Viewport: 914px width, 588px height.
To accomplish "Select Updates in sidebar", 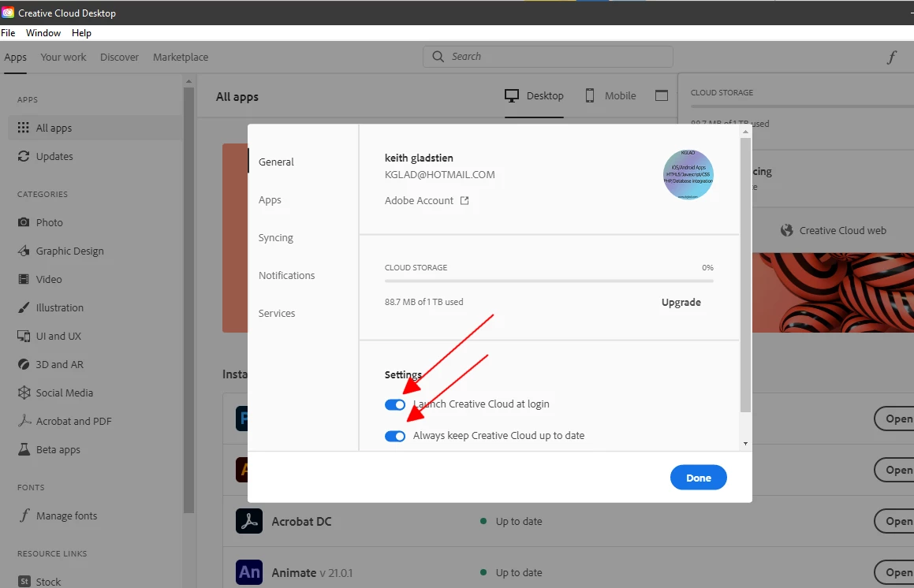I will (x=95, y=156).
